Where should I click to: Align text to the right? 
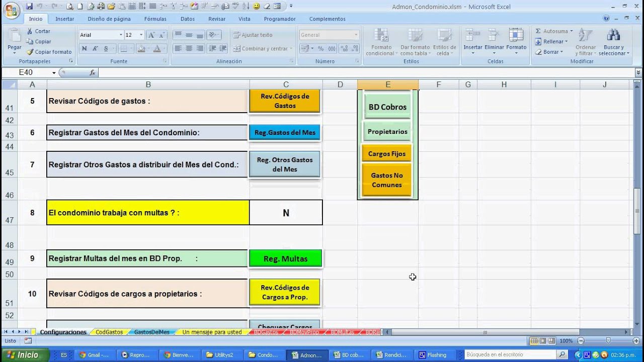pyautogui.click(x=200, y=49)
